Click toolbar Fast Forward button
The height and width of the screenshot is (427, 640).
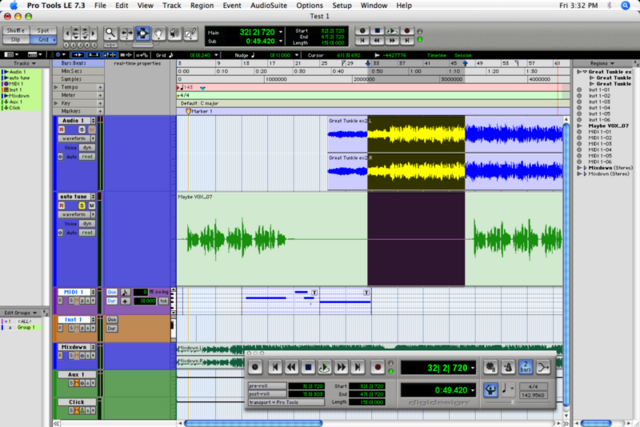tap(392, 40)
